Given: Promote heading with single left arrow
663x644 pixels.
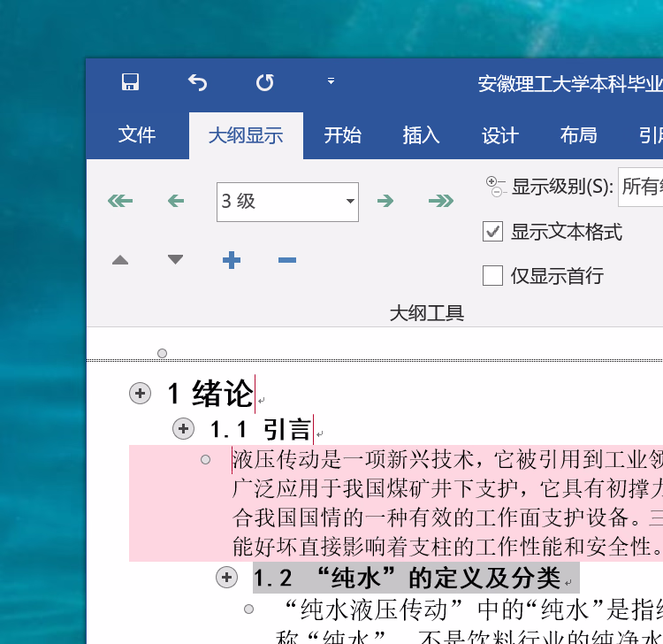Looking at the screenshot, I should (176, 201).
